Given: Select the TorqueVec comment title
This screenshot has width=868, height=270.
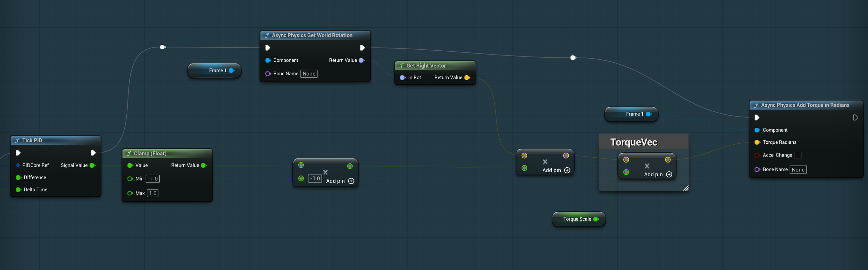Looking at the screenshot, I should (x=634, y=142).
